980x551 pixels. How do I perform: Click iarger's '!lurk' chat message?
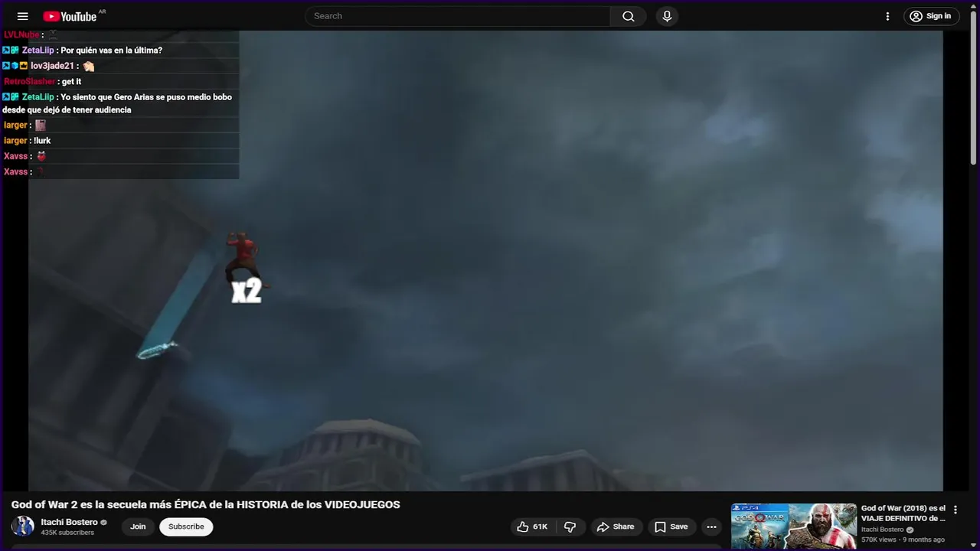pos(42,141)
